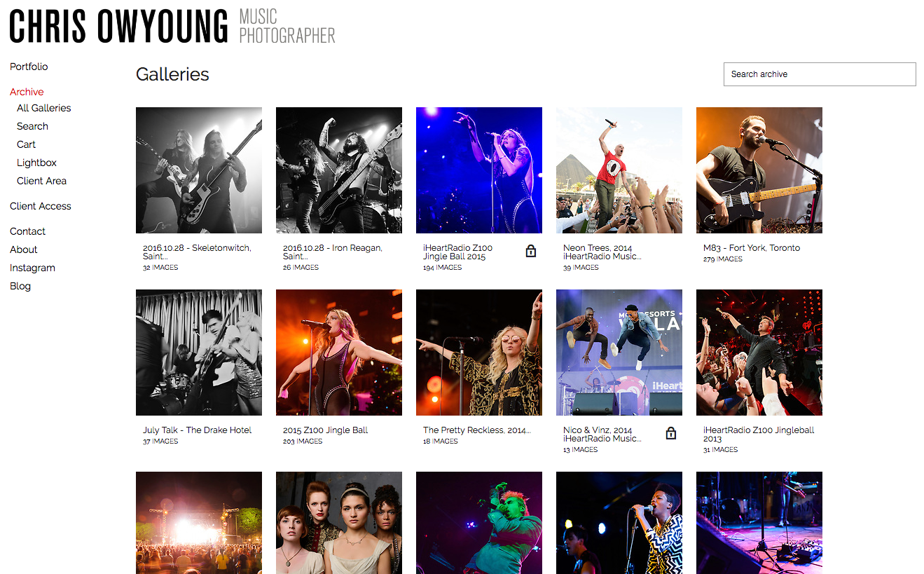Click the Chris Owyoung site logo
Screen dimensions: 924x574
pos(172,27)
